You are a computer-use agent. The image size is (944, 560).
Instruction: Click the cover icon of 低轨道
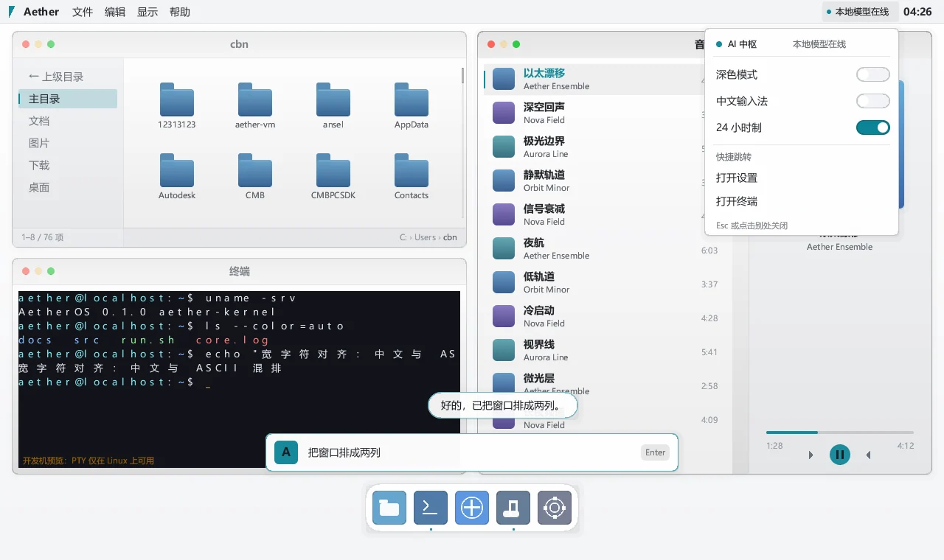pyautogui.click(x=504, y=282)
